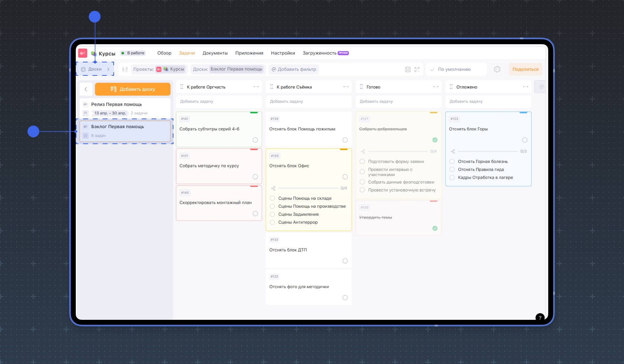Grab the drag handle of Готово column
The height and width of the screenshot is (364, 624).
361,87
